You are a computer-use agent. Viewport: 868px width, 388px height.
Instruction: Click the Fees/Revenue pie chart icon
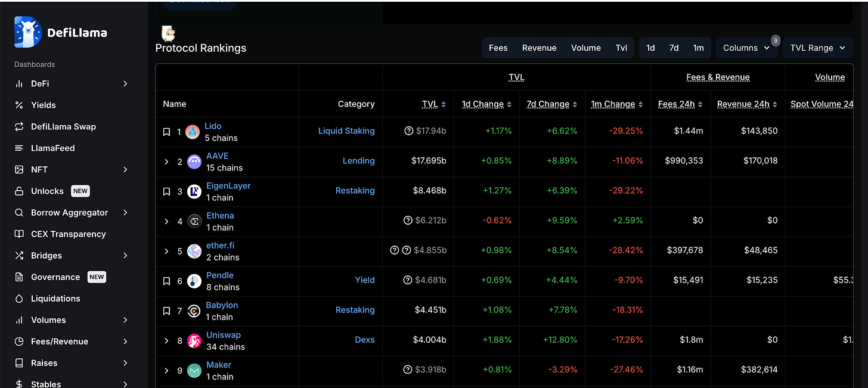[x=19, y=342]
